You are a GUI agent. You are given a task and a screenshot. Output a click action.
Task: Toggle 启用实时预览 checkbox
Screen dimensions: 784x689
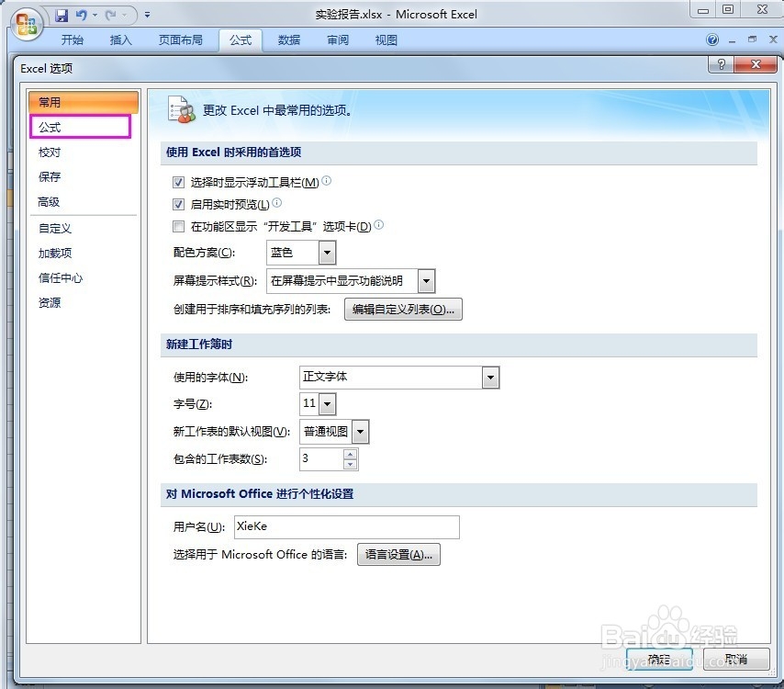click(178, 204)
